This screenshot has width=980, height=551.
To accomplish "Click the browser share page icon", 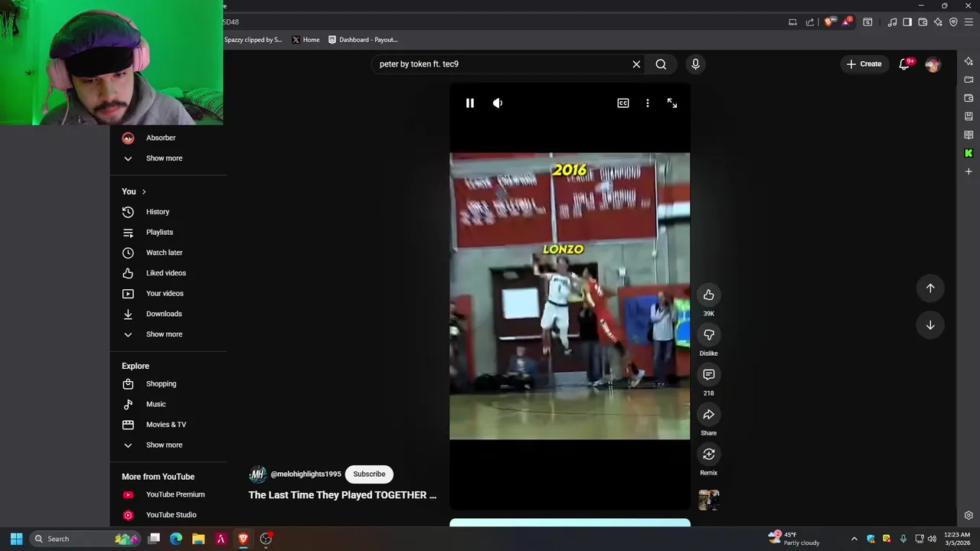I will point(810,22).
